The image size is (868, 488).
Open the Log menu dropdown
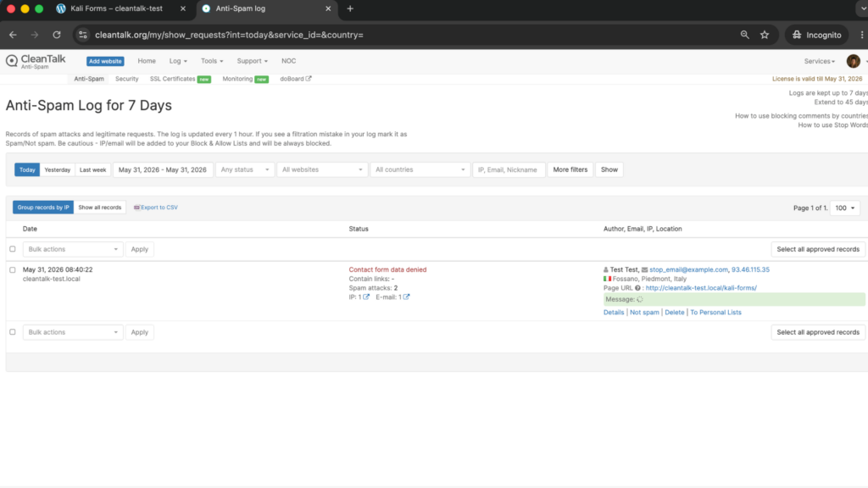tap(178, 61)
